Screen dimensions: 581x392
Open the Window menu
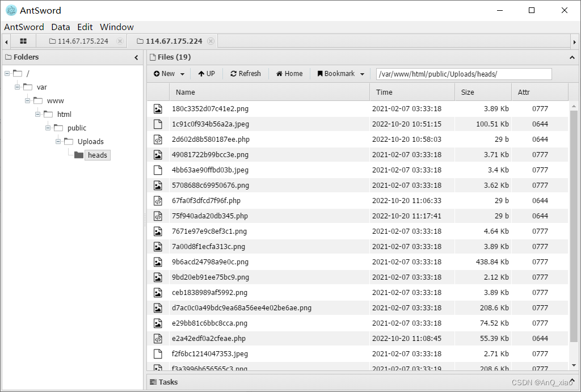[x=117, y=27]
